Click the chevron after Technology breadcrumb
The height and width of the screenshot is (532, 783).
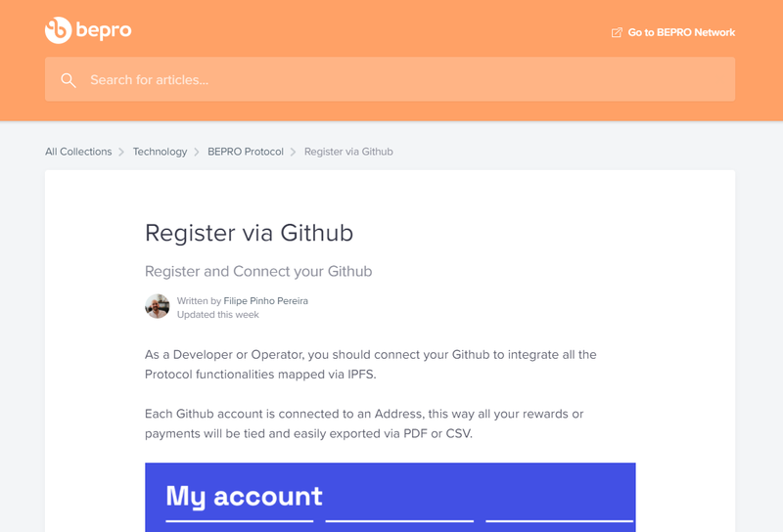197,152
